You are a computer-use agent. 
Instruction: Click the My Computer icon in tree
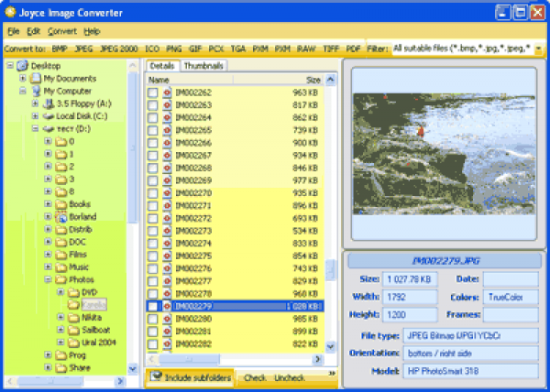36,92
